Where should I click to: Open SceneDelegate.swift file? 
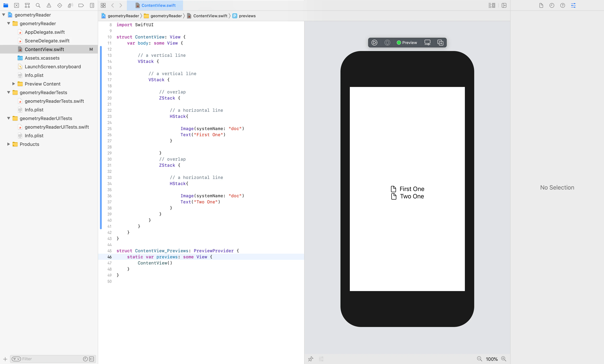click(47, 41)
